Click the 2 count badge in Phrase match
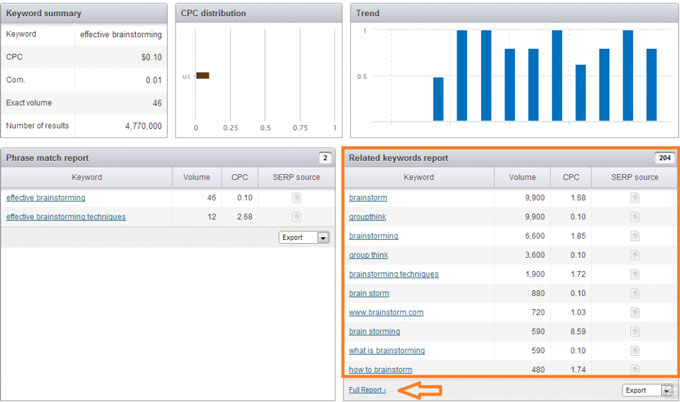 [325, 158]
